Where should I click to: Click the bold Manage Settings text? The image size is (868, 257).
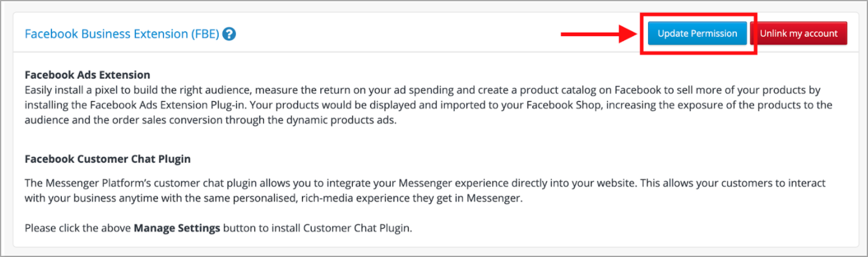(x=177, y=229)
